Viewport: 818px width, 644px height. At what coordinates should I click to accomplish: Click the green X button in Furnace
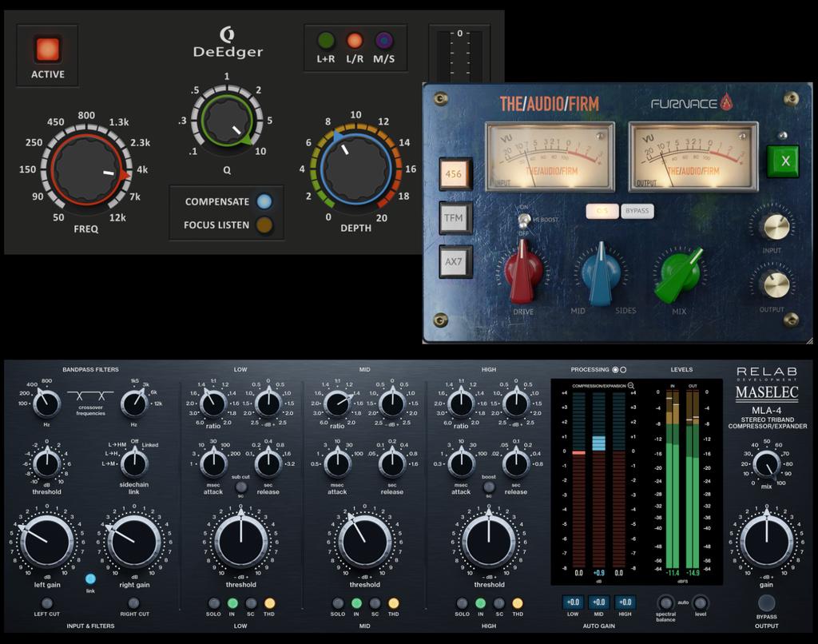tap(783, 161)
